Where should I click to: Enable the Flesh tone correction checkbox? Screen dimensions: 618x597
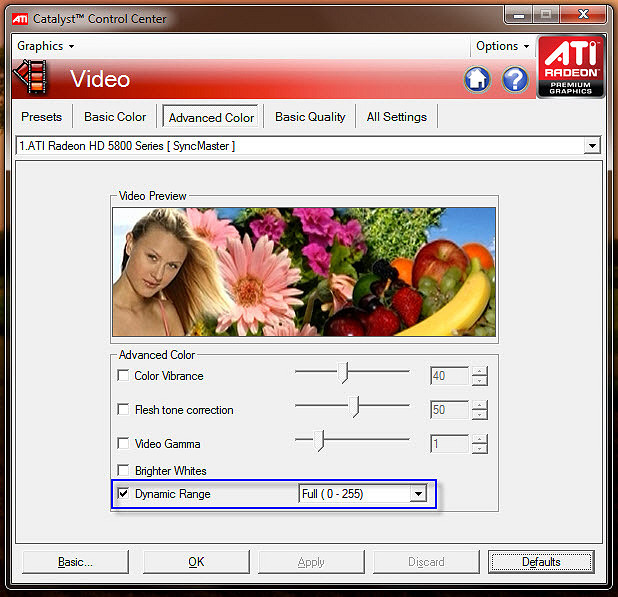pos(123,409)
